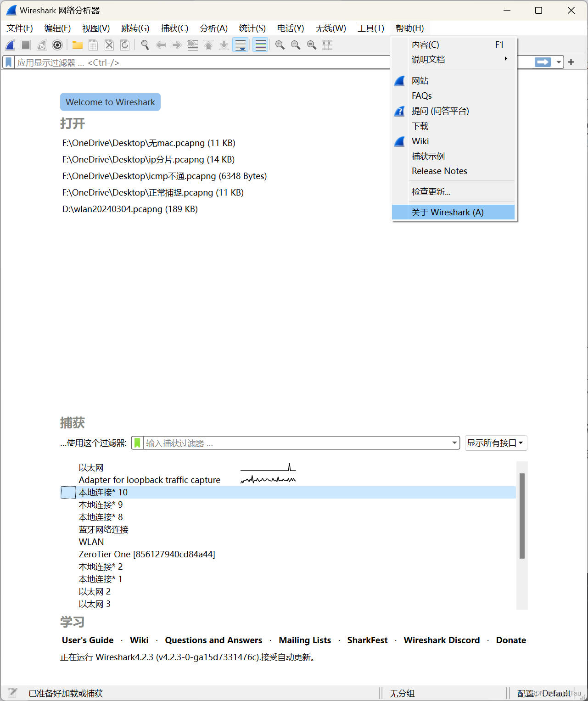Click the capture filter input field
Image resolution: width=588 pixels, height=701 pixels.
pos(297,443)
